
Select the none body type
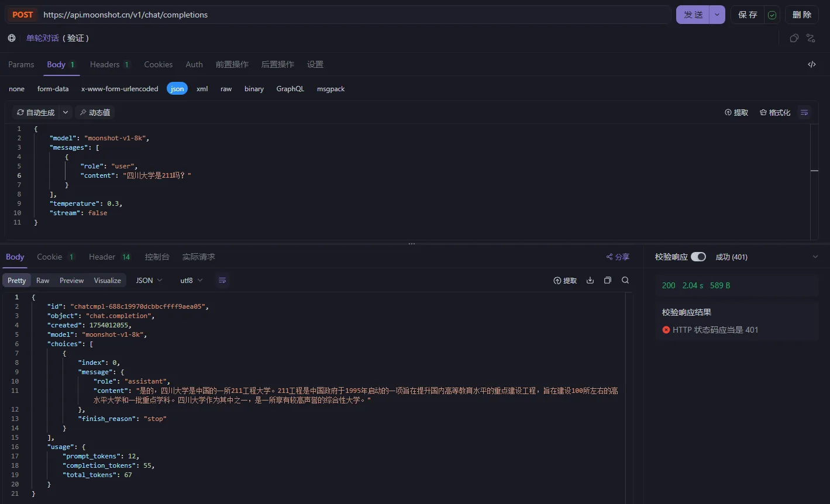coord(17,89)
